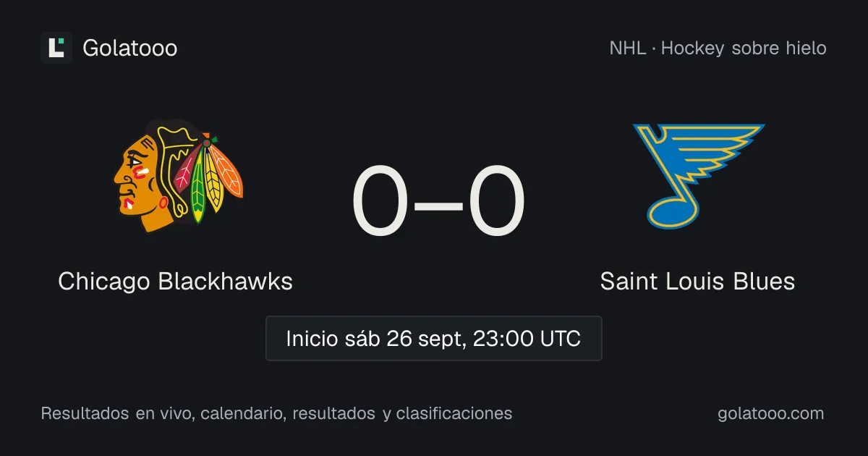Click the Golatooo square logo icon
This screenshot has width=868, height=456.
pyautogui.click(x=56, y=48)
